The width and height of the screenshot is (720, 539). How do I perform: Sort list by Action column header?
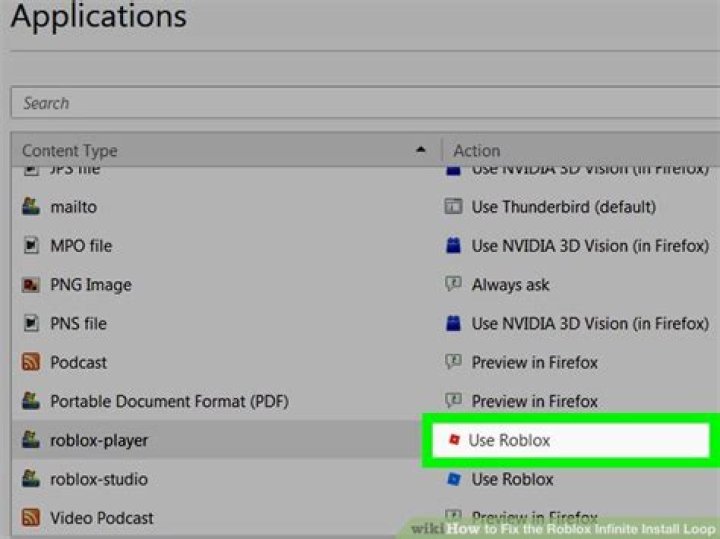click(x=477, y=151)
